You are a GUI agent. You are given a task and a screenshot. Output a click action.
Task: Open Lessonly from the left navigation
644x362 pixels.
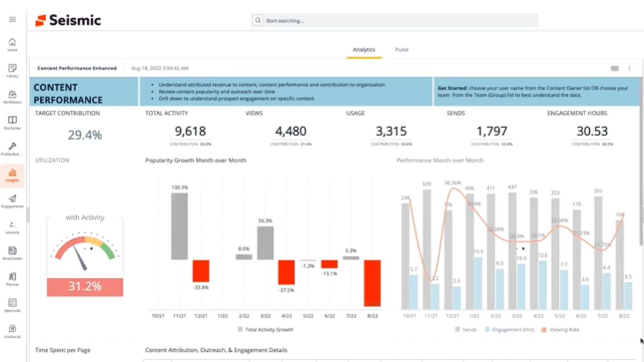click(12, 226)
